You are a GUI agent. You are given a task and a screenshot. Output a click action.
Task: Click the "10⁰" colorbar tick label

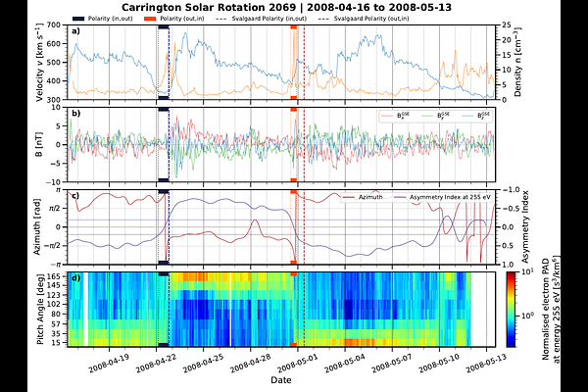[526, 316]
